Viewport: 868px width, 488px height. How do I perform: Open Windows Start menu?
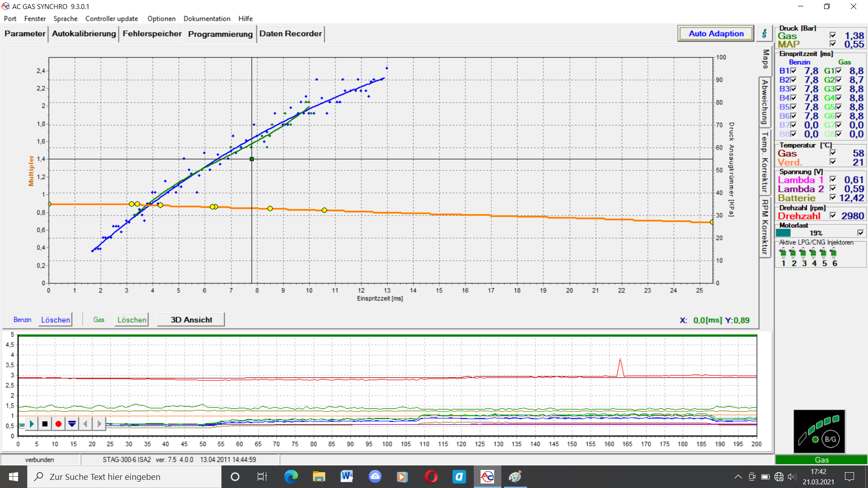coord(14,477)
